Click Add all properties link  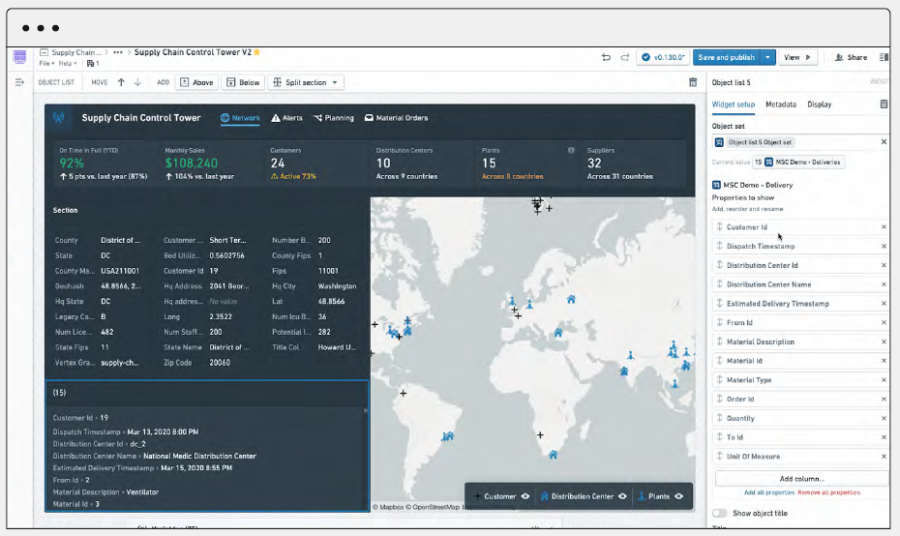coord(769,492)
